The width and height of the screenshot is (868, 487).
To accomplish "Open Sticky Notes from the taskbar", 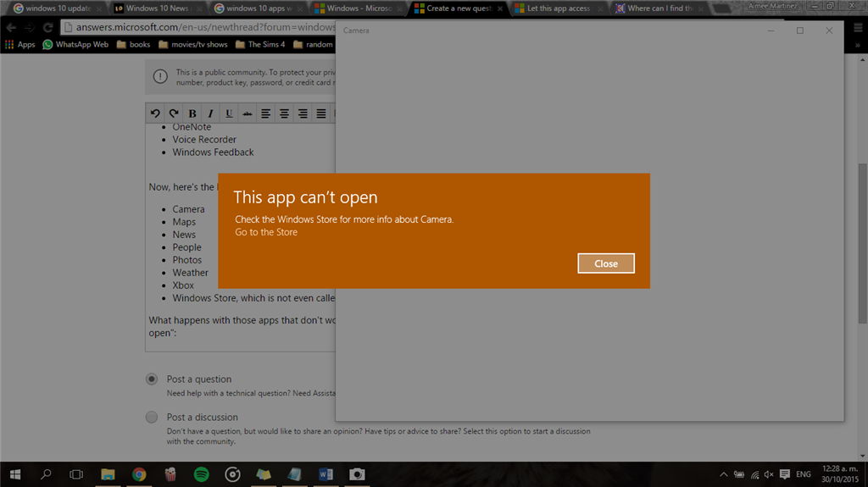I will tap(264, 474).
